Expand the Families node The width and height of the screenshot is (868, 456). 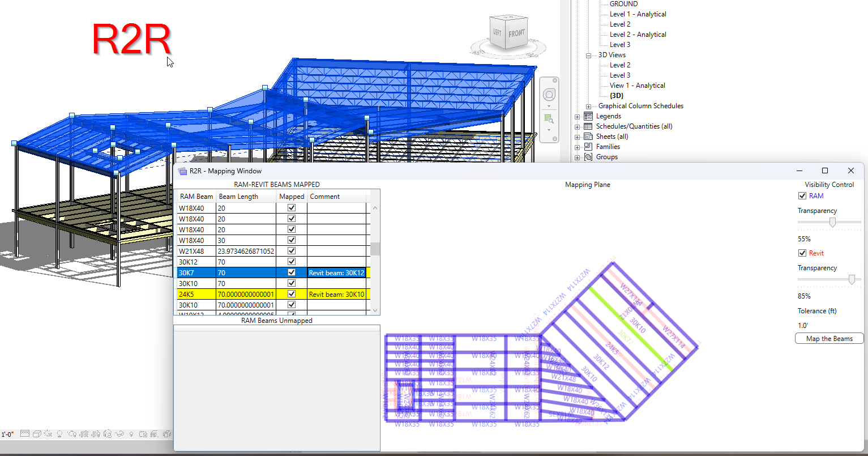[x=578, y=147]
